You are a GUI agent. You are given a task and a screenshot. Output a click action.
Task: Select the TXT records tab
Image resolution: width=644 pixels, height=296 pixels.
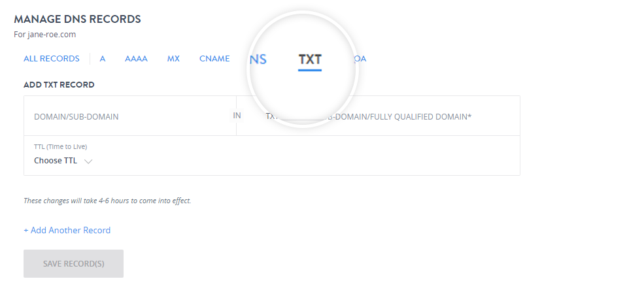(310, 59)
